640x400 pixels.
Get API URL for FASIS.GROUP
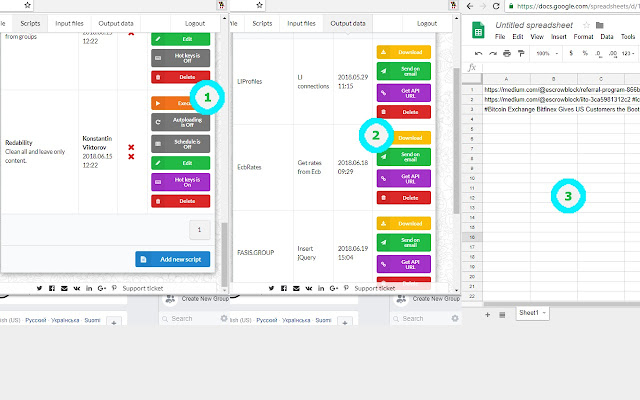(x=404, y=264)
